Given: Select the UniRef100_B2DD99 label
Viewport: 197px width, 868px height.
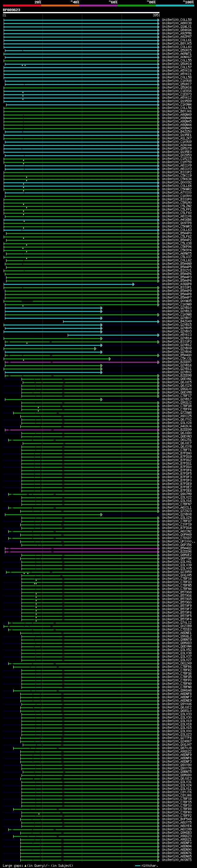Looking at the screenshot, I should pyautogui.click(x=177, y=430).
